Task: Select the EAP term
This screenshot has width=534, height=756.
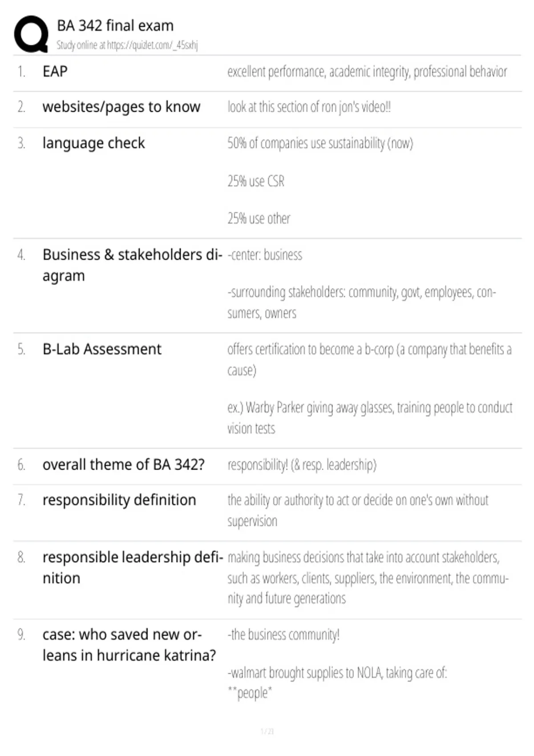Action: (x=55, y=71)
